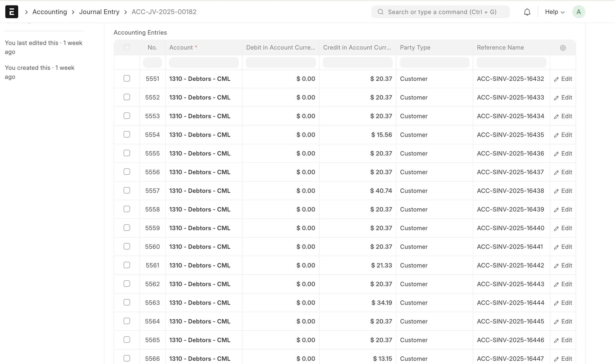Viewport: 615px width, 364px height.
Task: Click the ERPNext home logo icon
Action: click(x=12, y=12)
